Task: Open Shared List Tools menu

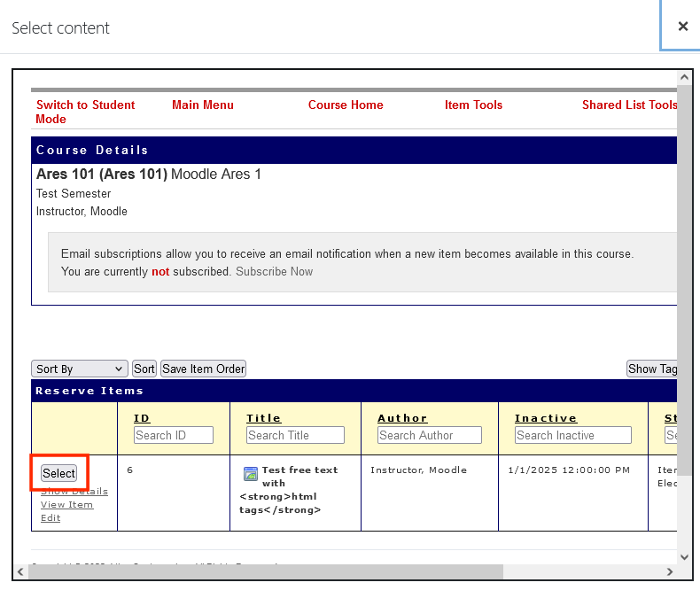Action: point(629,105)
